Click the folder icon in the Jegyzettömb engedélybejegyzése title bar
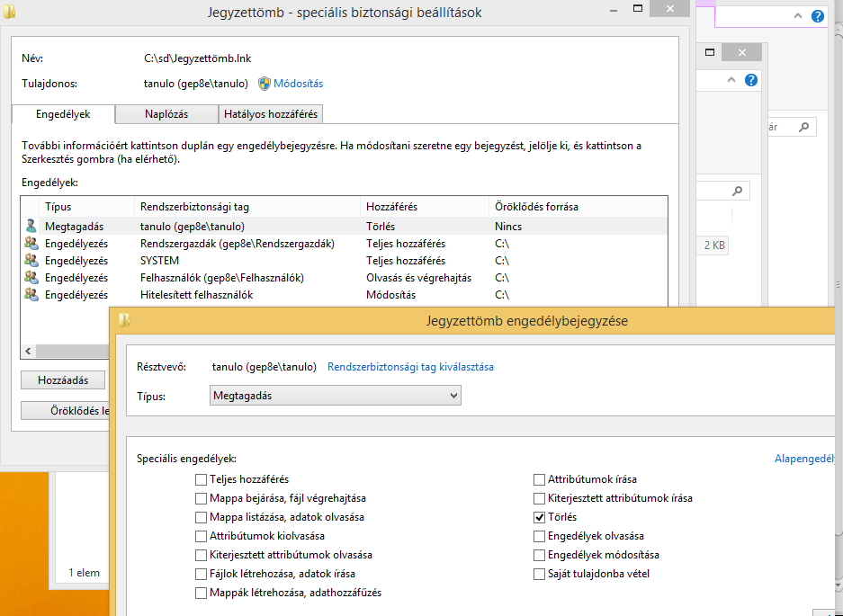This screenshot has width=843, height=616. tap(124, 320)
